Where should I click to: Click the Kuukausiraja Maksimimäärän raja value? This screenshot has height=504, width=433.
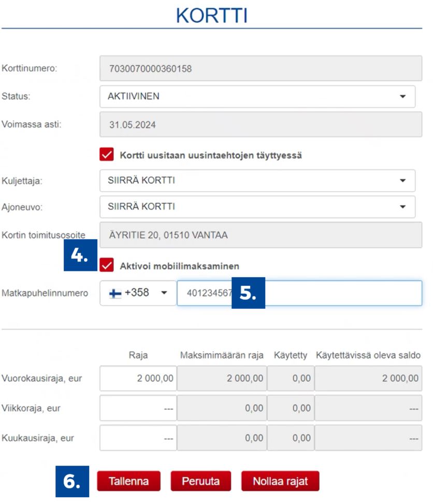click(x=222, y=438)
